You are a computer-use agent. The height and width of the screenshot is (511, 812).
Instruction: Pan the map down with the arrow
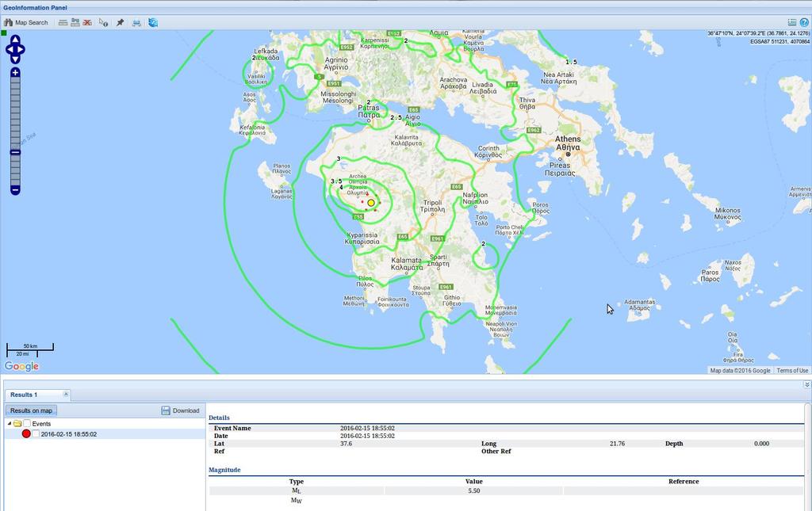[15, 59]
